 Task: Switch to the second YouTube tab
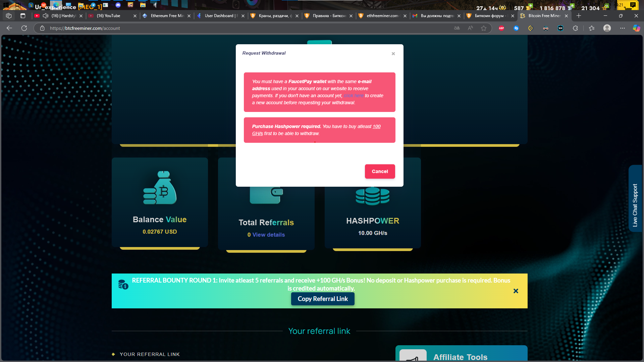[x=112, y=16]
